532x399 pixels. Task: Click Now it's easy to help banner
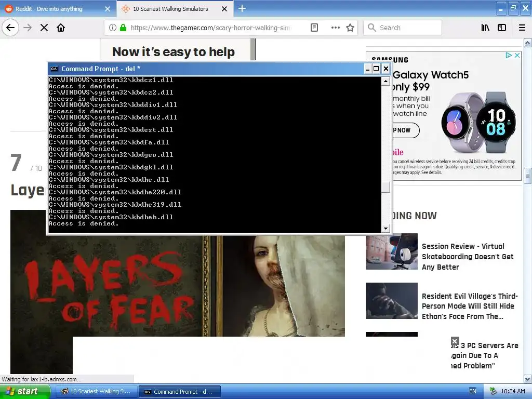point(178,50)
